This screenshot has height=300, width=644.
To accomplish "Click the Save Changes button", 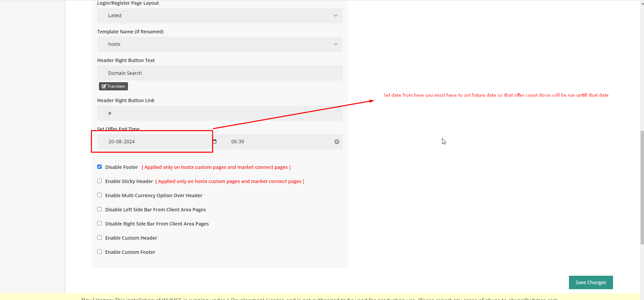I will pyautogui.click(x=590, y=282).
